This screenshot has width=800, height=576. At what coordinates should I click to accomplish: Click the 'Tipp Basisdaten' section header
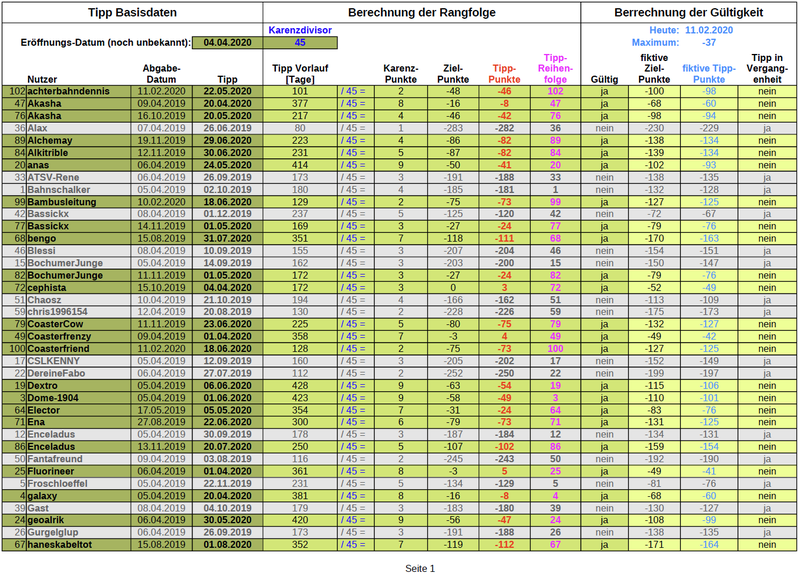pyautogui.click(x=132, y=13)
